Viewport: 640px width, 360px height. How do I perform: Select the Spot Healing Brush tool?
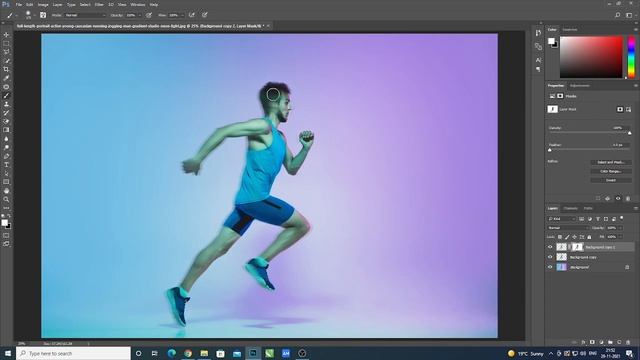click(x=6, y=87)
